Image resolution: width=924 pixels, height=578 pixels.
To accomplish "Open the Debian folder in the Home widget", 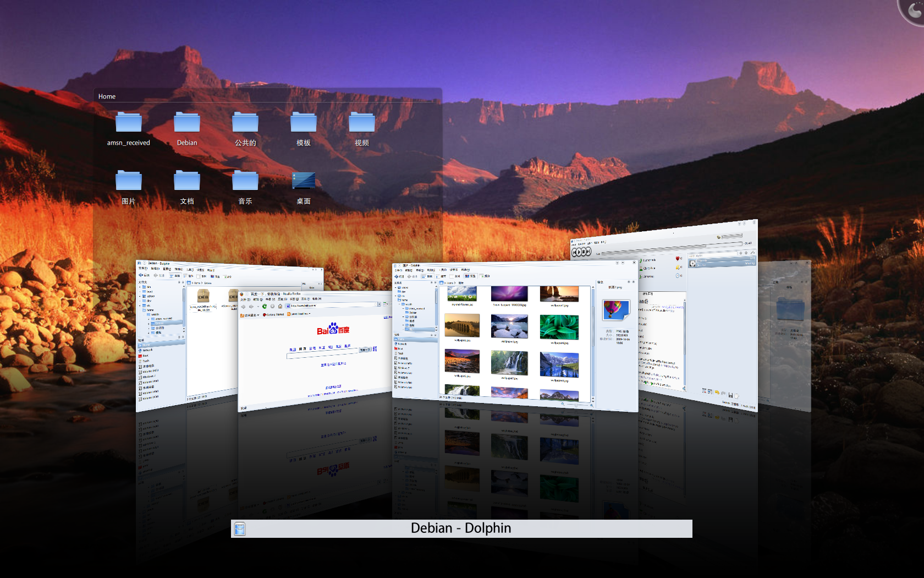I will coord(187,129).
